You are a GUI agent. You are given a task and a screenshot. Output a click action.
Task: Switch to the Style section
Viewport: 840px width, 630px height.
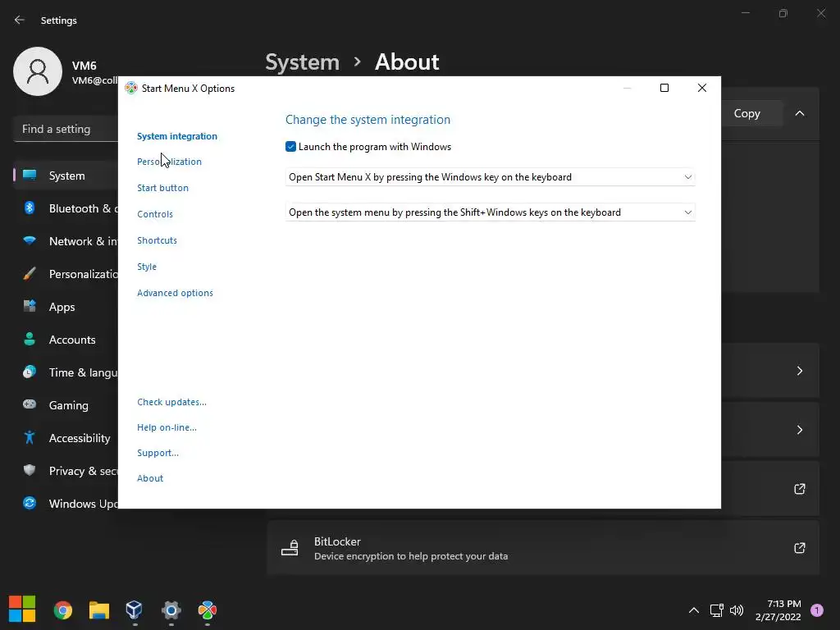147,267
